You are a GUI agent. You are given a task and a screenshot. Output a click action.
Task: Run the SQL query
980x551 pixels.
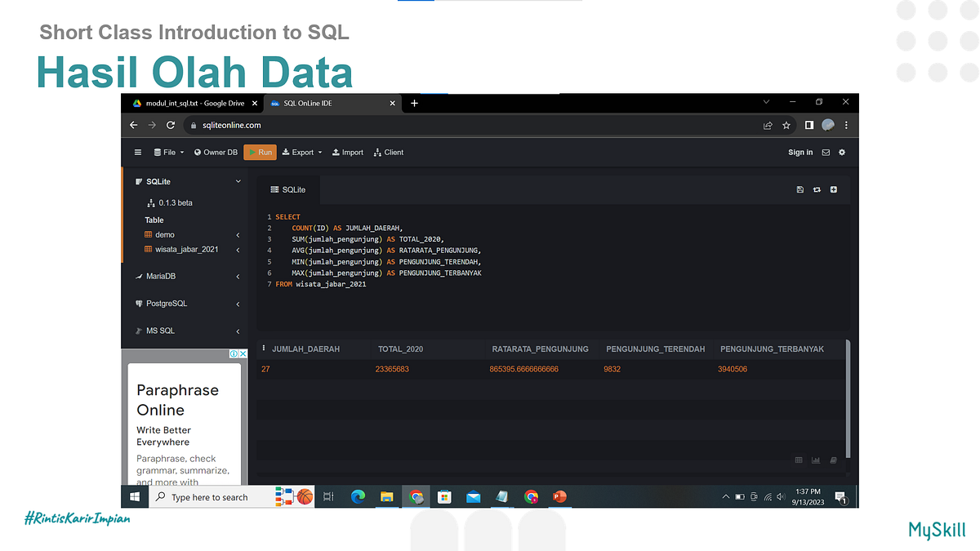(x=260, y=152)
